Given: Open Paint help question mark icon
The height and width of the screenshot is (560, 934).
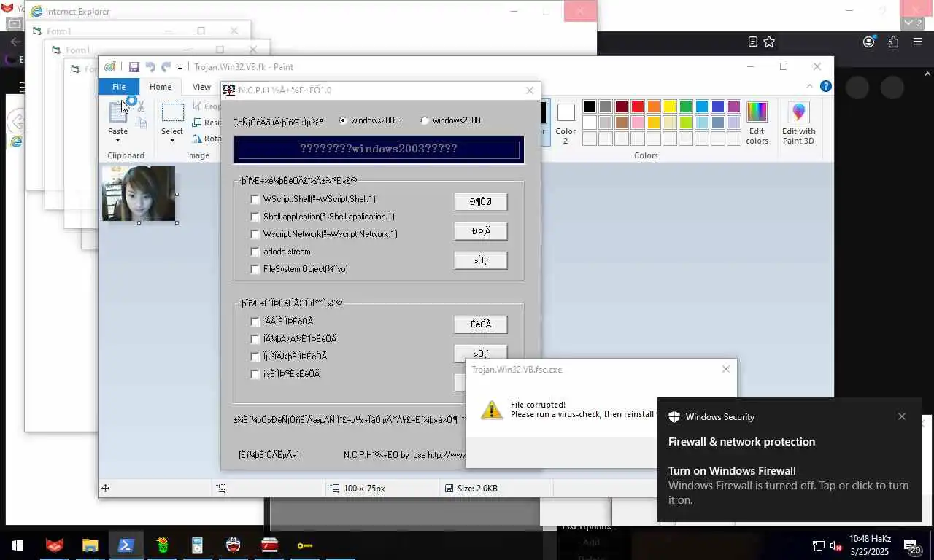Looking at the screenshot, I should pos(826,86).
